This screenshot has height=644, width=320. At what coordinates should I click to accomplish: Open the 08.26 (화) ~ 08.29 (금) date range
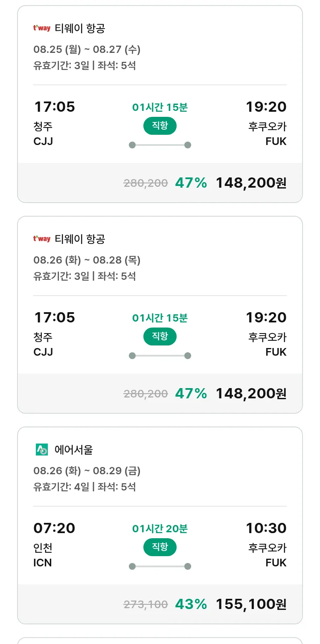coord(87,471)
